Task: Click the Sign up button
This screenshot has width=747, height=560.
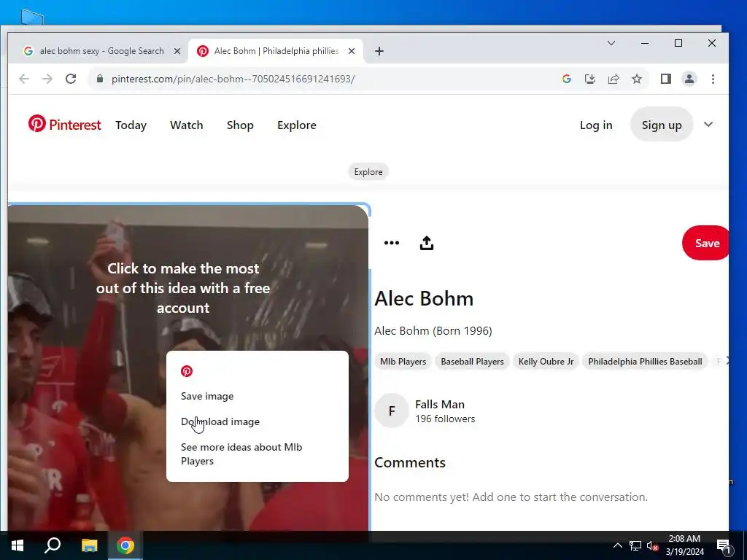Action: 662,124
